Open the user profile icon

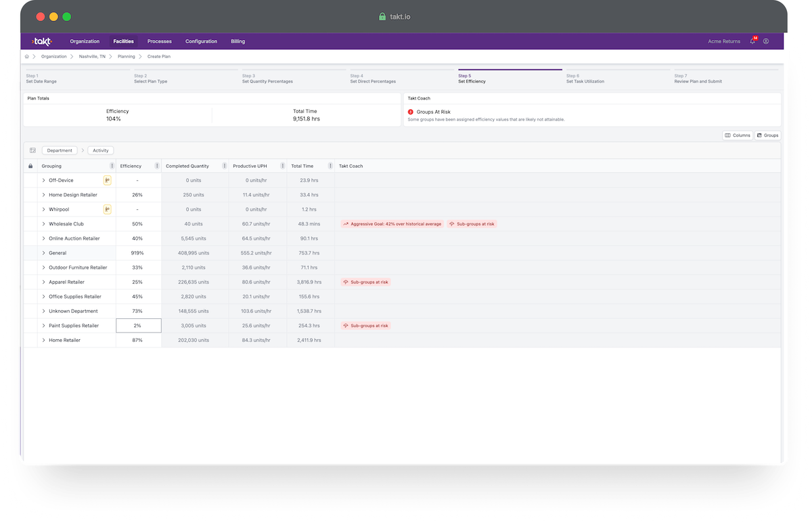pos(766,41)
